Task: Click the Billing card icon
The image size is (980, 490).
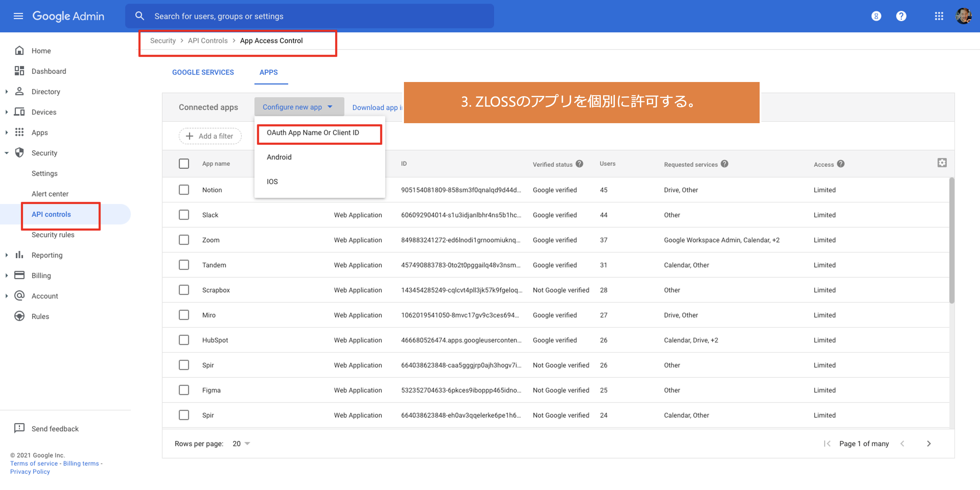Action: pos(19,275)
